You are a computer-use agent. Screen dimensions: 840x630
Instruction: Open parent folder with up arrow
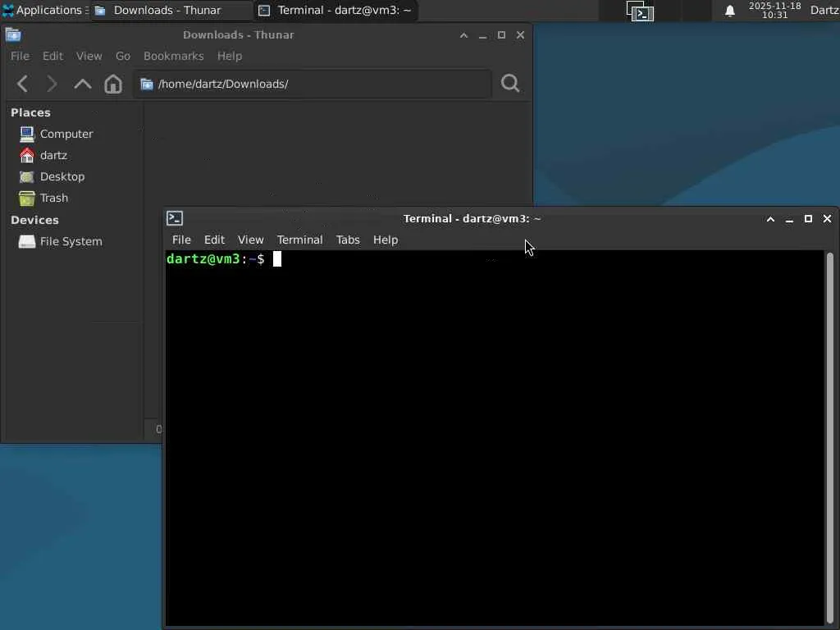(83, 84)
